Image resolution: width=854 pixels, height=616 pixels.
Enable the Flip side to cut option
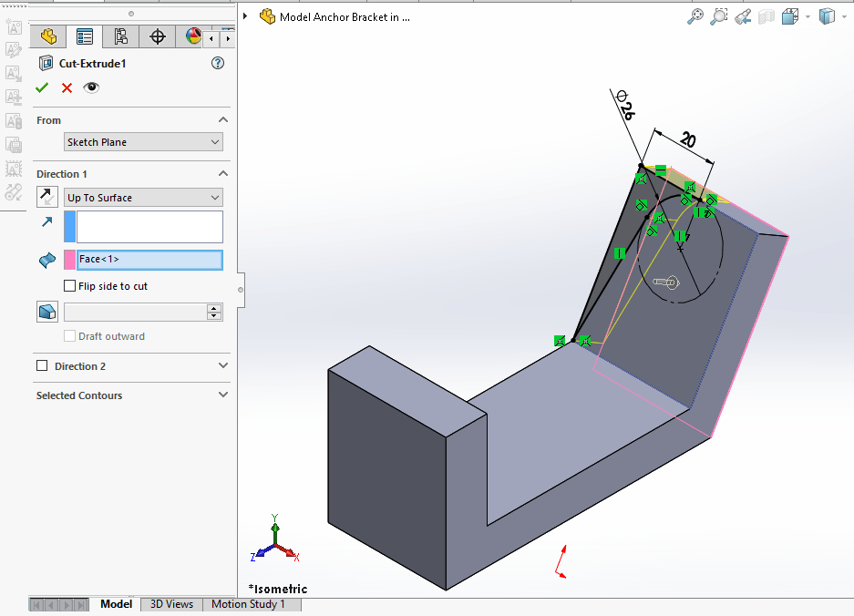[69, 285]
